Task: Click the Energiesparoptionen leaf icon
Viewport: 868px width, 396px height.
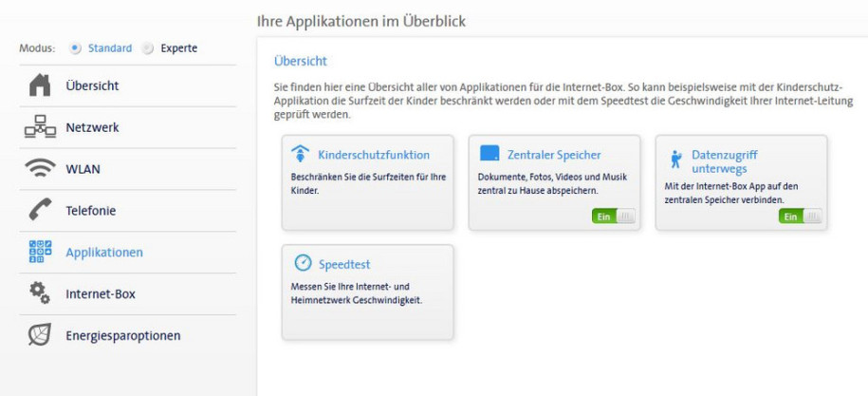Action: tap(40, 334)
